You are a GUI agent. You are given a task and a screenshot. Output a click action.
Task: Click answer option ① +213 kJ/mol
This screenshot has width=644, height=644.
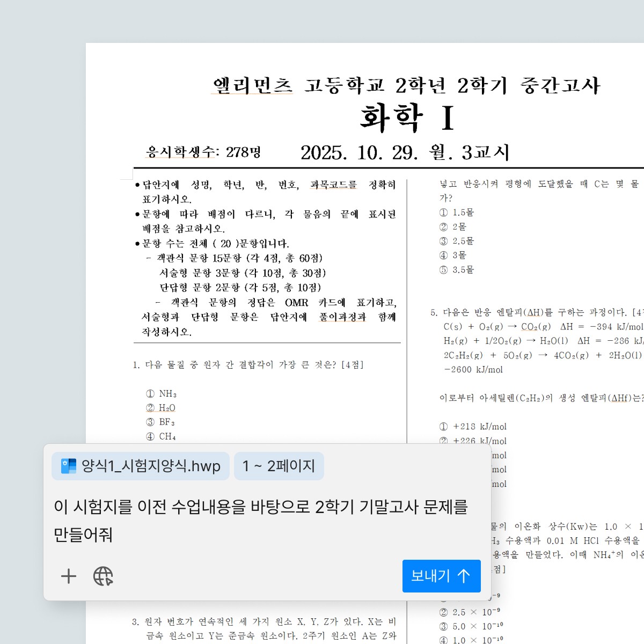[x=473, y=427]
